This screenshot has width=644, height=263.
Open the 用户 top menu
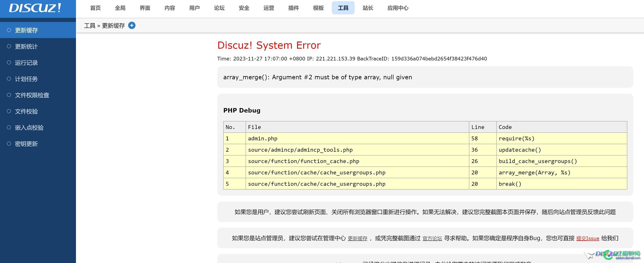pos(194,8)
